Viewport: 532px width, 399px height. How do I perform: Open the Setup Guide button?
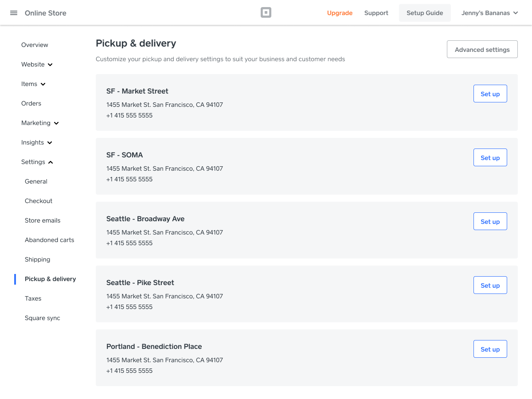pyautogui.click(x=425, y=13)
